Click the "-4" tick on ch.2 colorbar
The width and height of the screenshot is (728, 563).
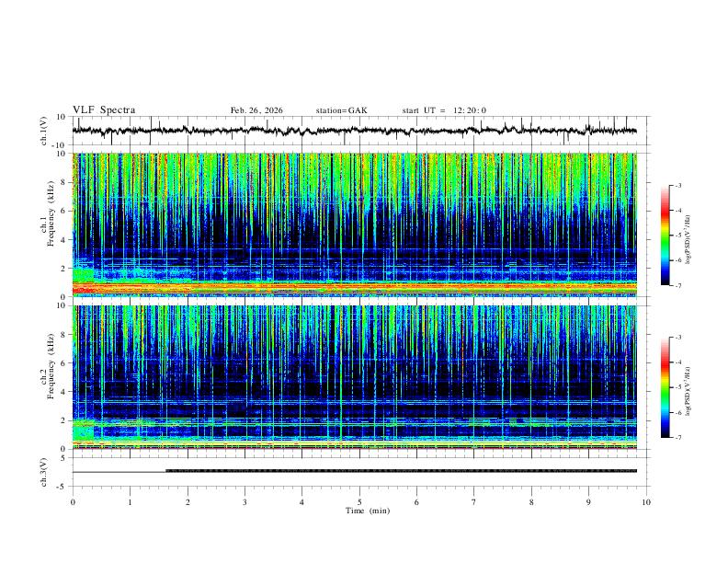(677, 362)
